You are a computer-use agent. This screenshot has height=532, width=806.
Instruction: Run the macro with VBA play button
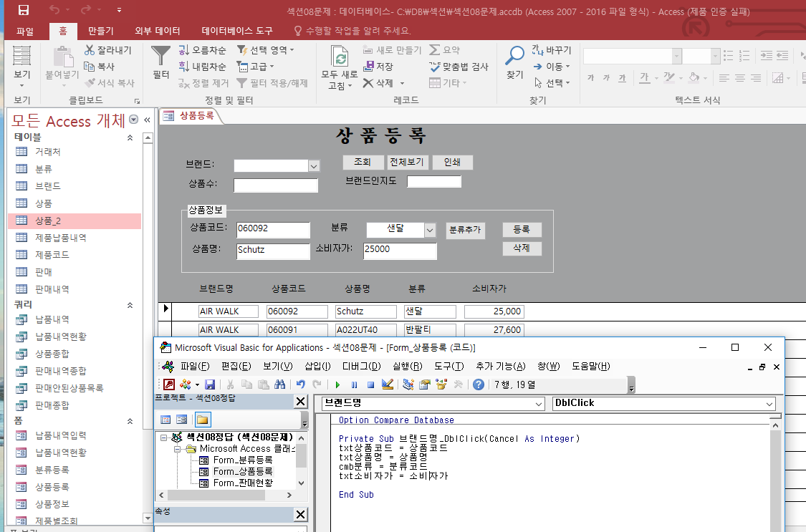pos(337,385)
